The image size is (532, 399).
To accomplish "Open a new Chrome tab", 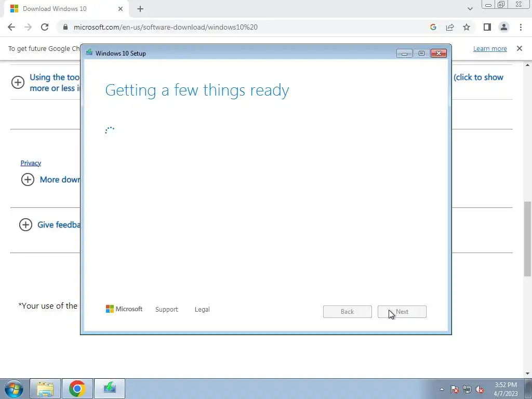I will pos(140,9).
